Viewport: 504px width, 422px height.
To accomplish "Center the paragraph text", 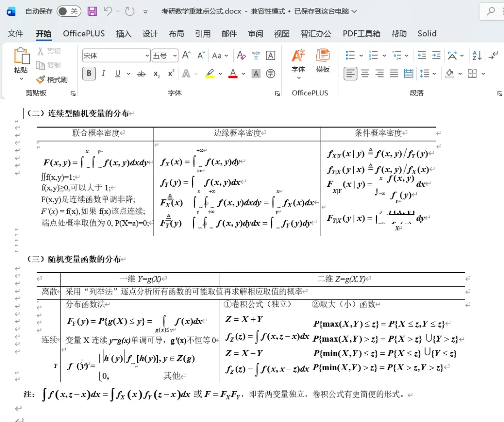I will click(365, 74).
